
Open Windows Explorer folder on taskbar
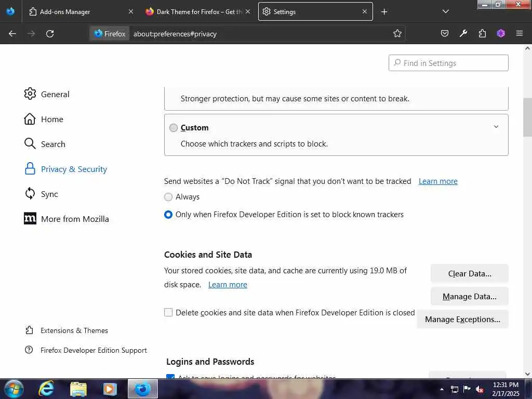[x=78, y=389]
